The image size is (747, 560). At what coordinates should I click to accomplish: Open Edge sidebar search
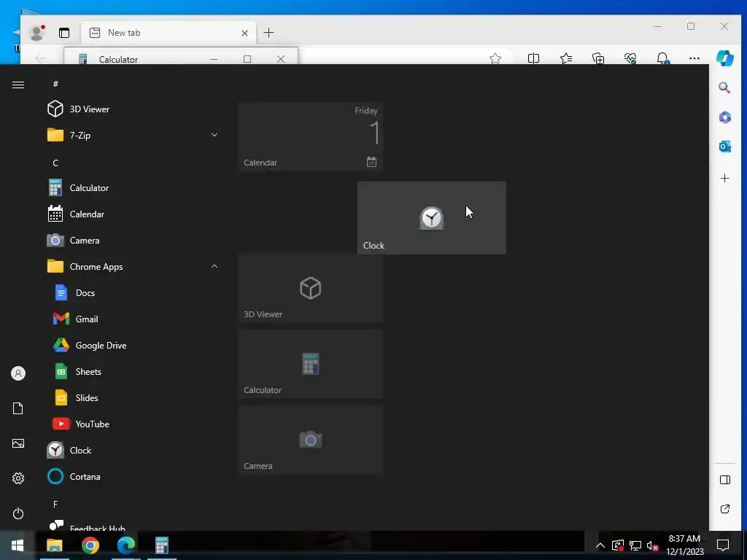pos(724,87)
